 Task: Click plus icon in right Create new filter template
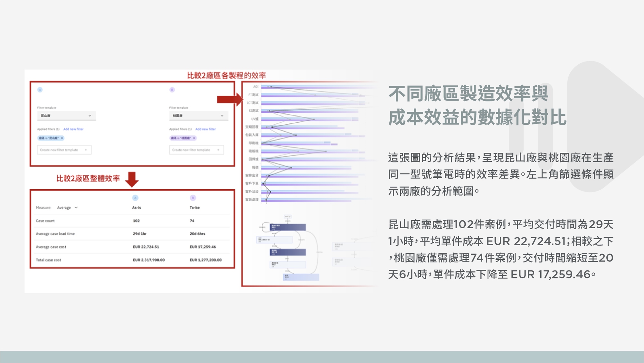pos(218,150)
